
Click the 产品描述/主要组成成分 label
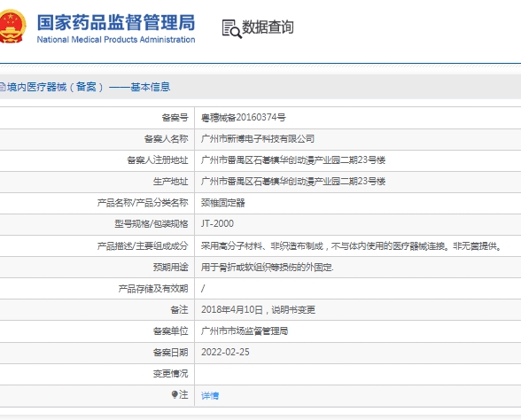click(x=143, y=246)
